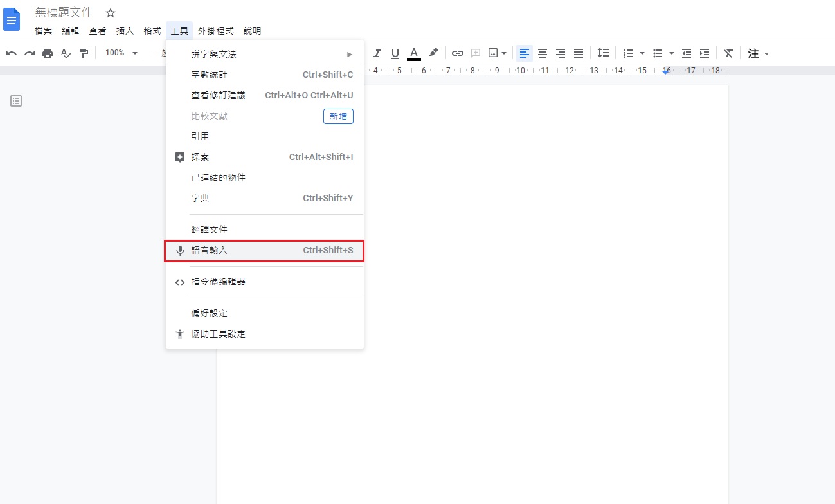
Task: Select the paint format roller icon
Action: pos(84,53)
